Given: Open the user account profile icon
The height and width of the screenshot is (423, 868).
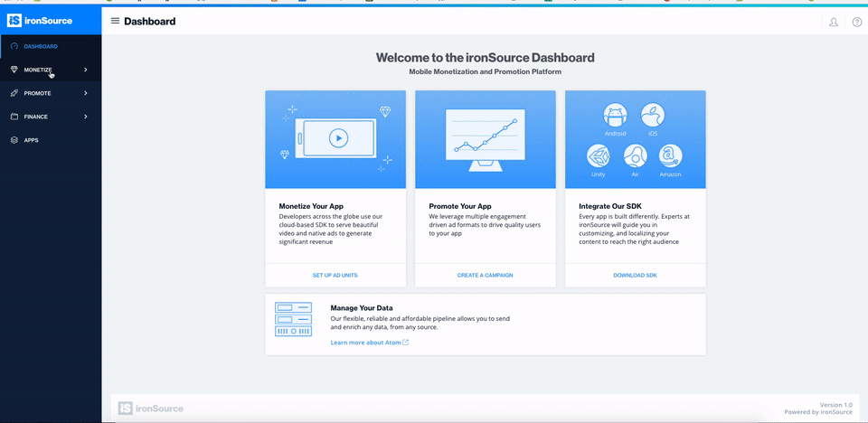Looking at the screenshot, I should click(833, 23).
